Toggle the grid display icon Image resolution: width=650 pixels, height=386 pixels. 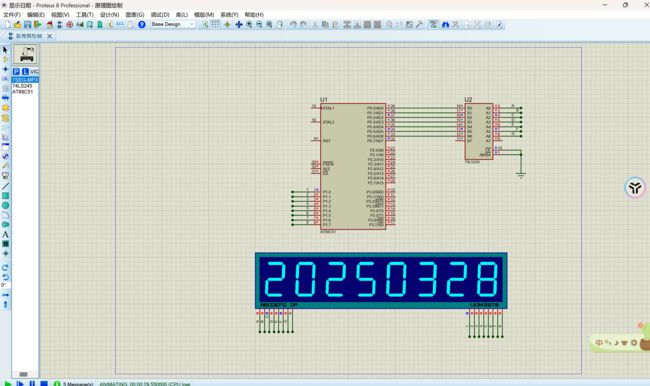pos(216,24)
